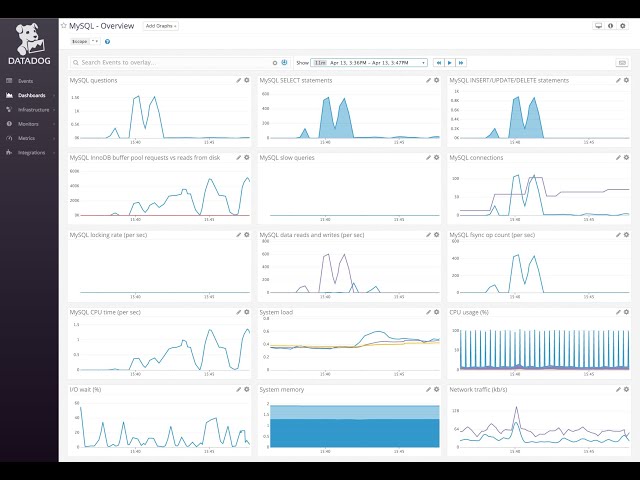Edit the I/O wait (%) graph

239,389
